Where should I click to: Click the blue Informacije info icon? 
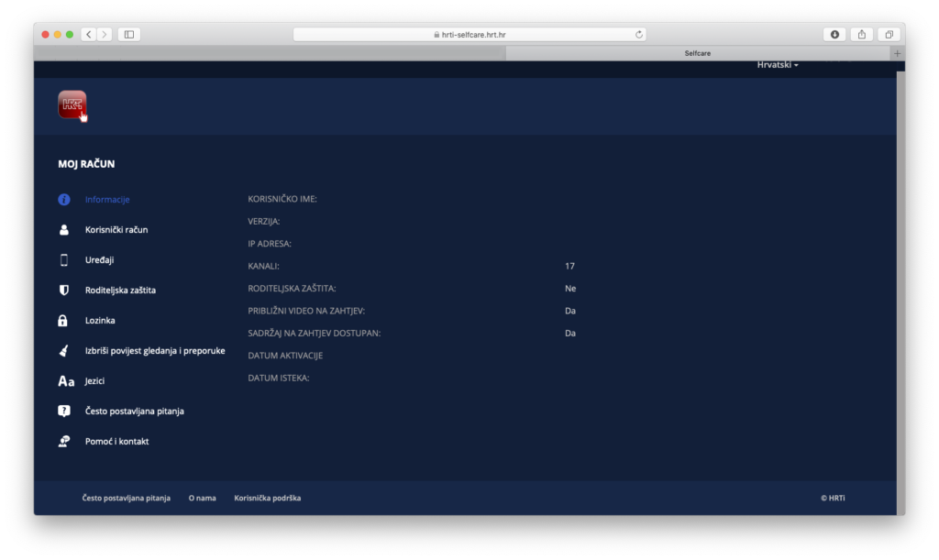[x=63, y=200]
